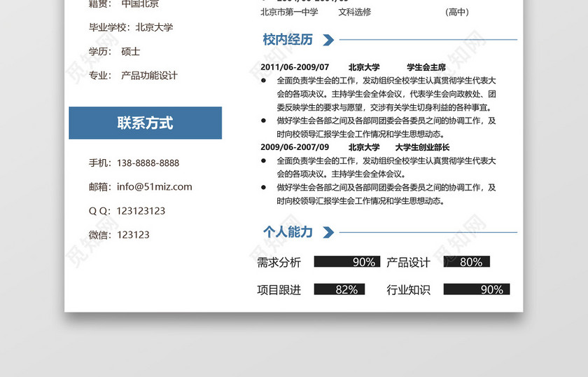Select the text (高中)
588x377 pixels.
457,12
